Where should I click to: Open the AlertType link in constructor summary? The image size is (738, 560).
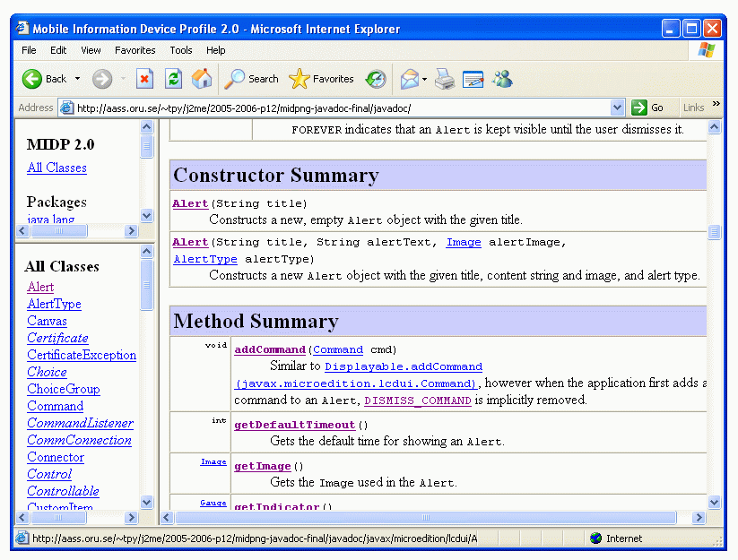[x=205, y=259]
